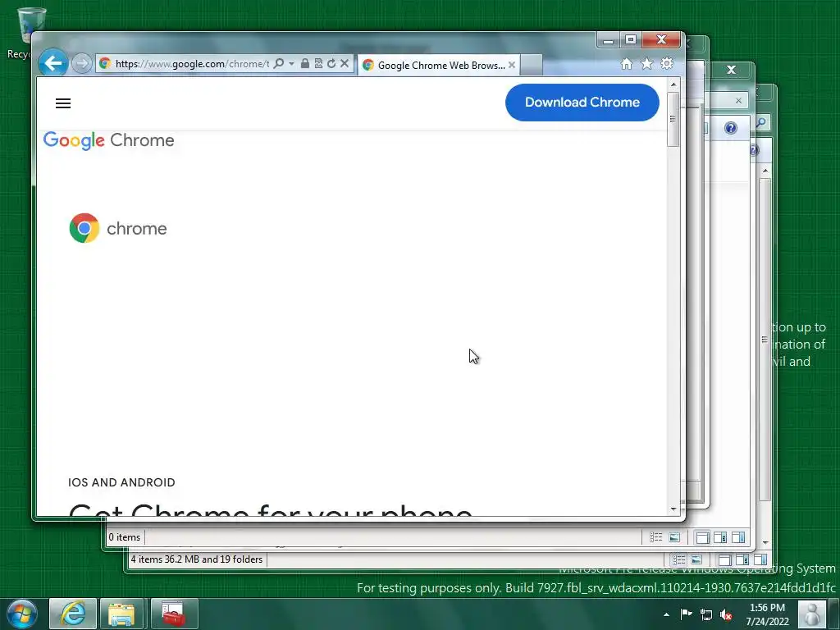Open the taskbar clock showing 1:56 PM
This screenshot has width=840, height=630.
(767, 614)
